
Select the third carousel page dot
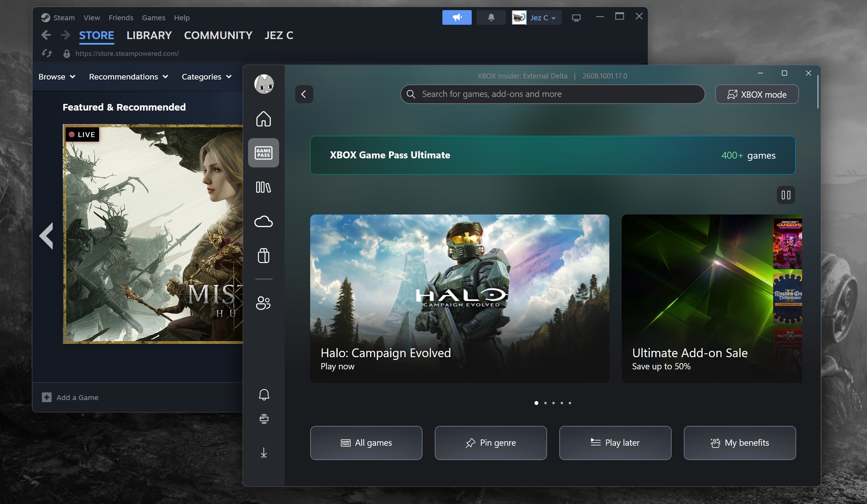553,403
